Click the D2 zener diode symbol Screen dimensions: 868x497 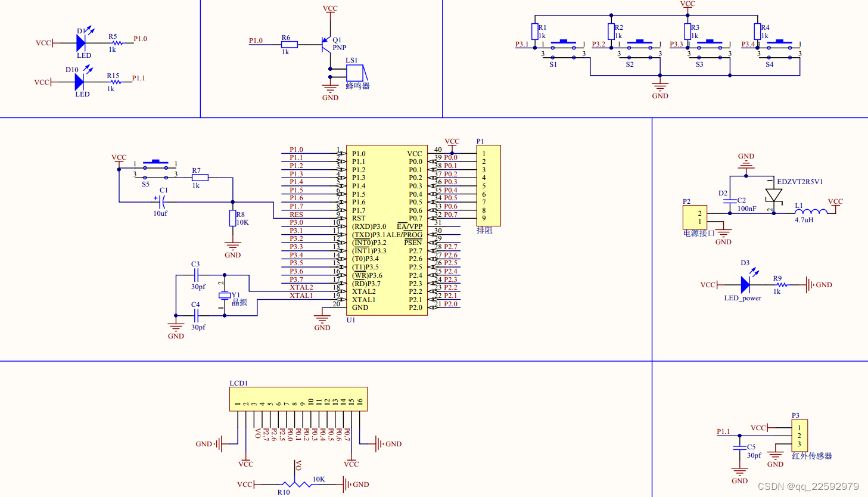click(774, 195)
